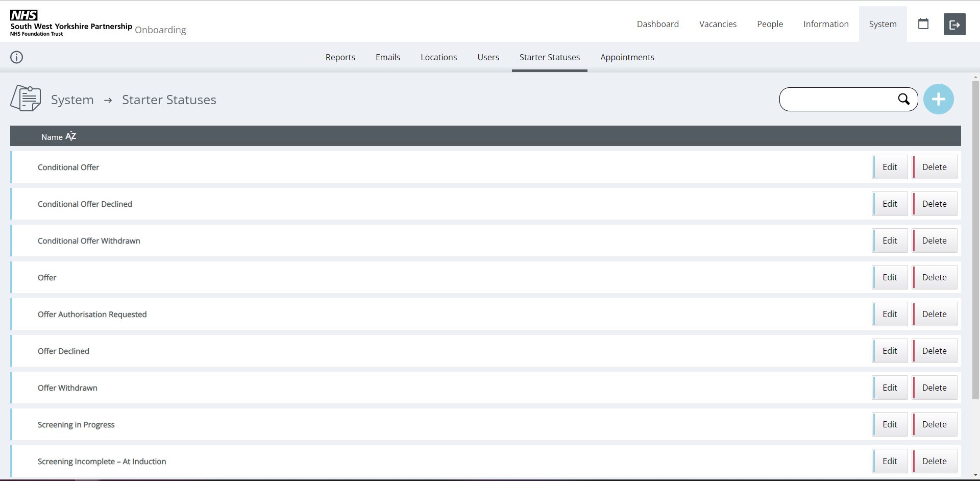Switch to the Appointments tab
Screen dimensions: 980x481
(627, 57)
